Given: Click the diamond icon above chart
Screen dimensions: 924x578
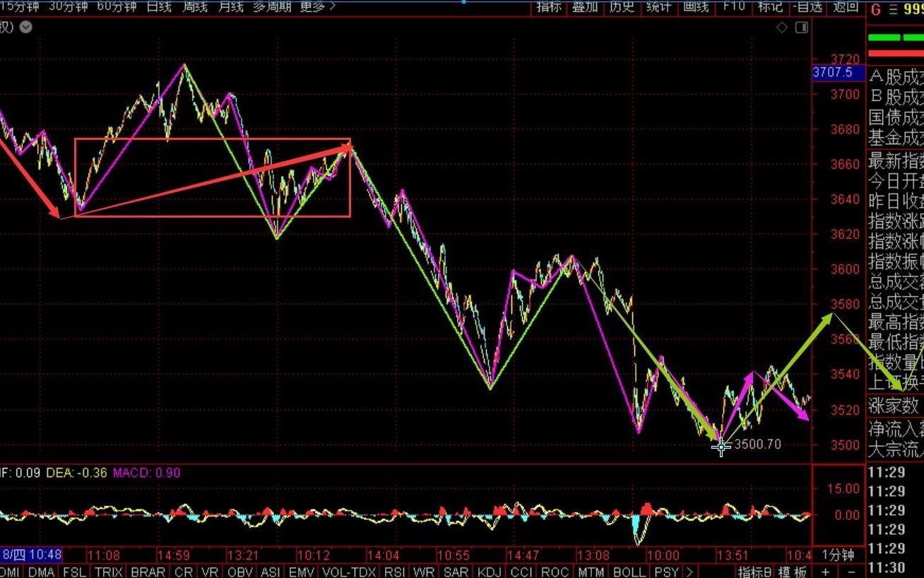Looking at the screenshot, I should [x=782, y=28].
